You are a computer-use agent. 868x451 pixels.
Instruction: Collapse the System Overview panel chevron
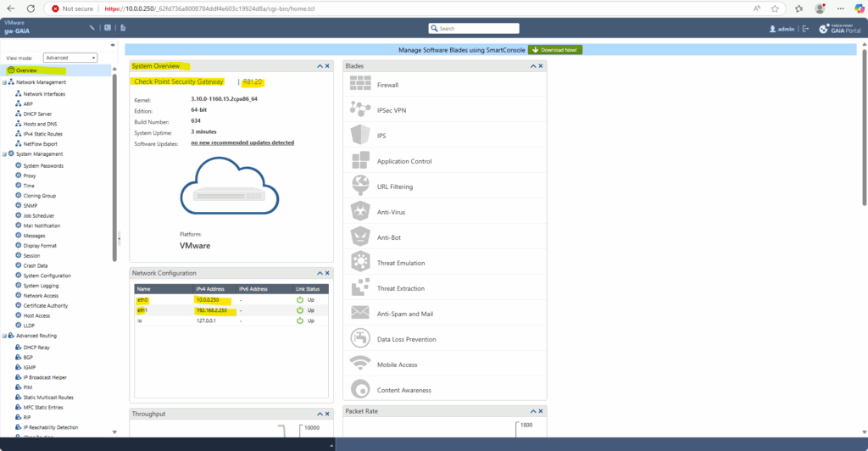320,66
